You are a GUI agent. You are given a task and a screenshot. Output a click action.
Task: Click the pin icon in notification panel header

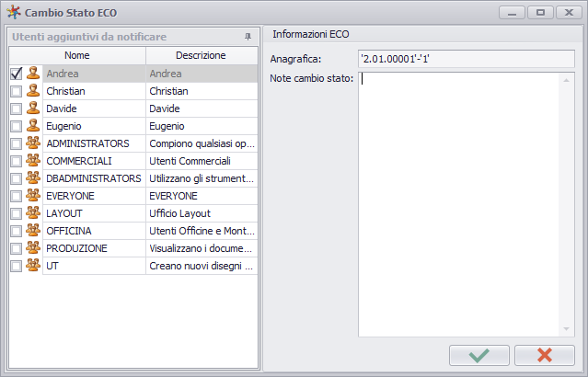[x=248, y=37]
